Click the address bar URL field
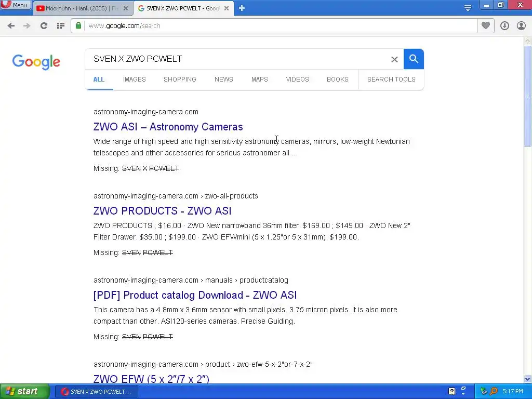 click(x=280, y=26)
